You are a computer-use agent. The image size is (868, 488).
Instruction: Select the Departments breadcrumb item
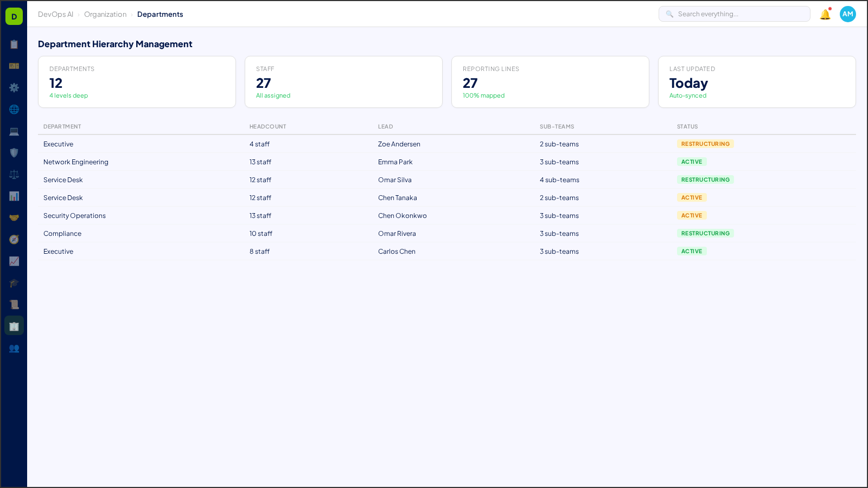pos(160,14)
